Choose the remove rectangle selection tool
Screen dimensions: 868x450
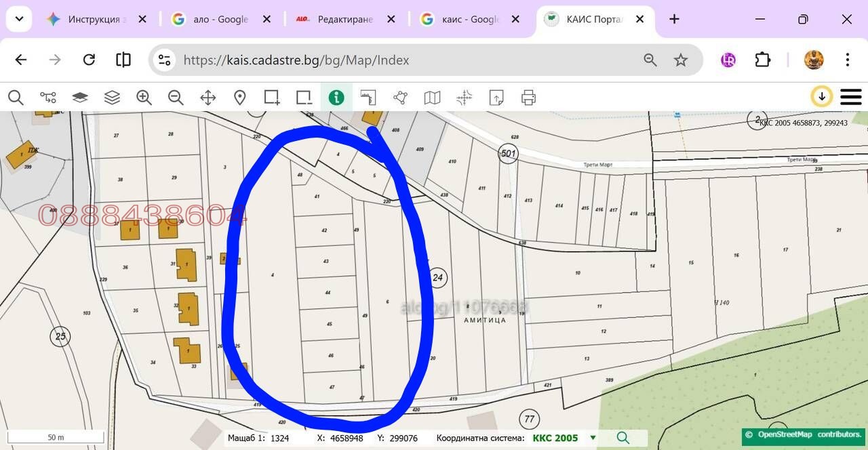pyautogui.click(x=304, y=98)
